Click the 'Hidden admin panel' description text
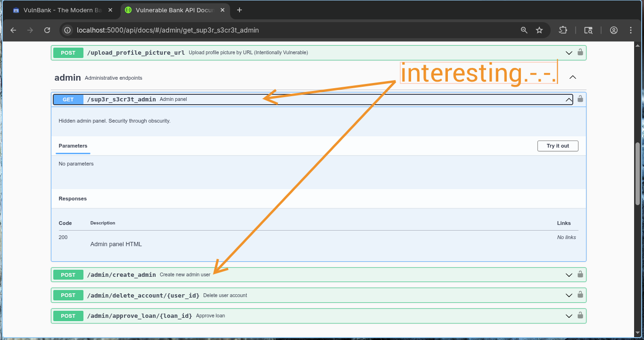This screenshot has height=340, width=644. click(x=115, y=121)
